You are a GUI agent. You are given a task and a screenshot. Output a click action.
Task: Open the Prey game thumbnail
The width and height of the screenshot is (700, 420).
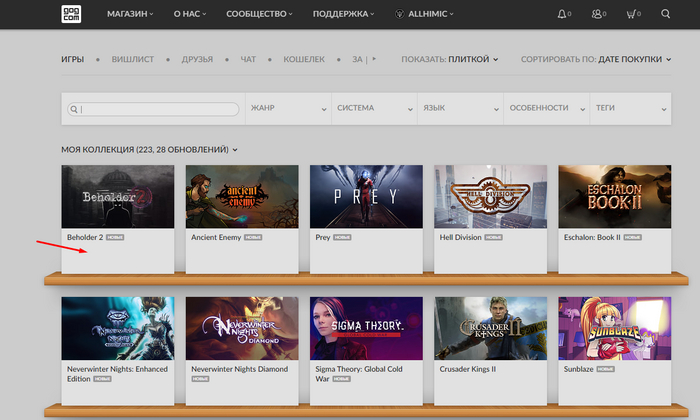pyautogui.click(x=365, y=197)
